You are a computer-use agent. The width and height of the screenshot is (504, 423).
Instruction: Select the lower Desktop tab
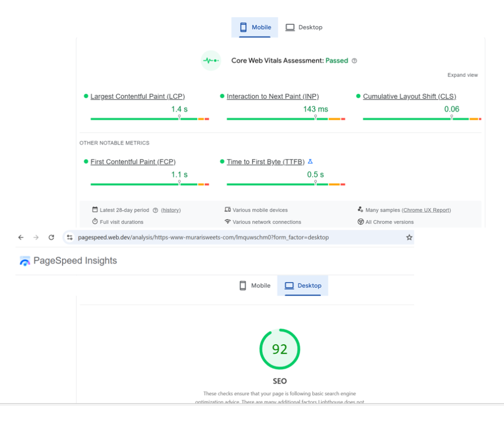pyautogui.click(x=303, y=286)
